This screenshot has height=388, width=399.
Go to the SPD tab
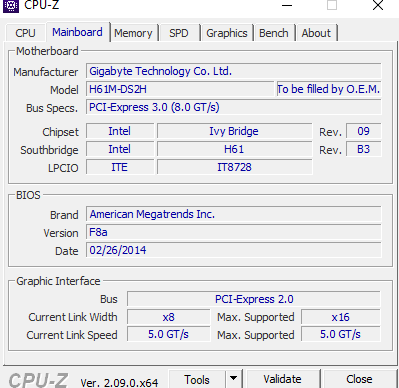pos(179,33)
